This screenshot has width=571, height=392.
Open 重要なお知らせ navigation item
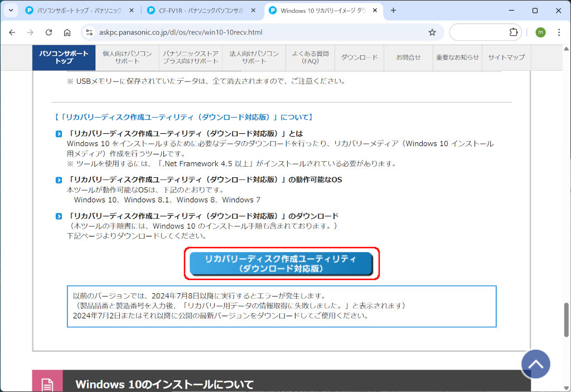[x=457, y=57]
